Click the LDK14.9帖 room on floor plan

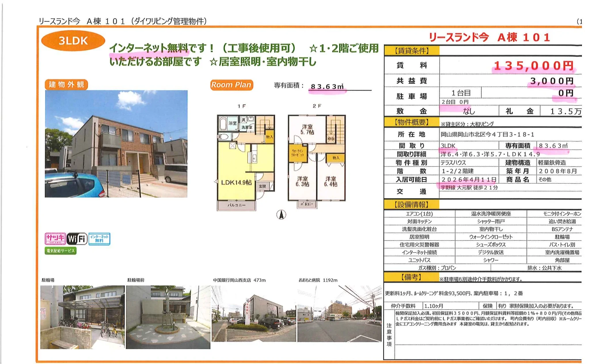(x=236, y=182)
